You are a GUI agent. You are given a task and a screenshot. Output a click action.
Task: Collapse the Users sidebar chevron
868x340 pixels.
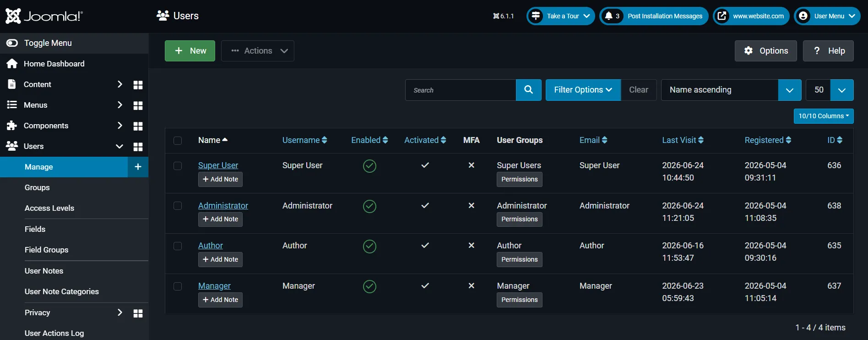119,146
